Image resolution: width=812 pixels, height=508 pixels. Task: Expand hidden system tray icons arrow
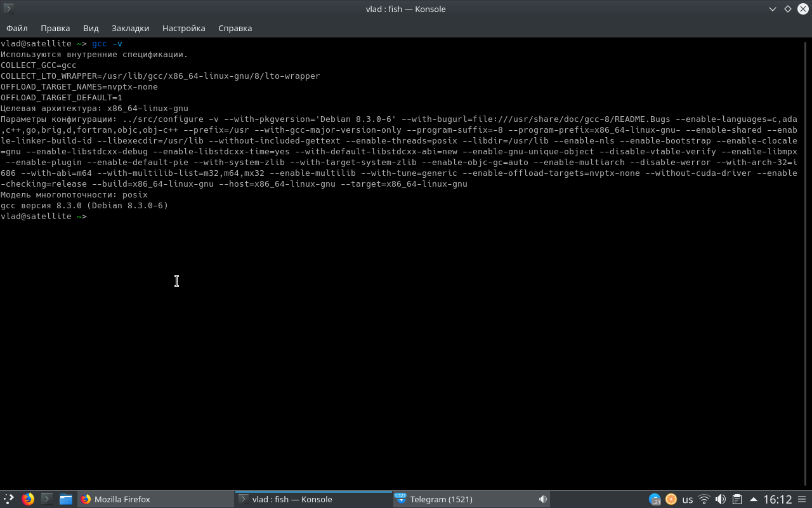[x=754, y=499]
